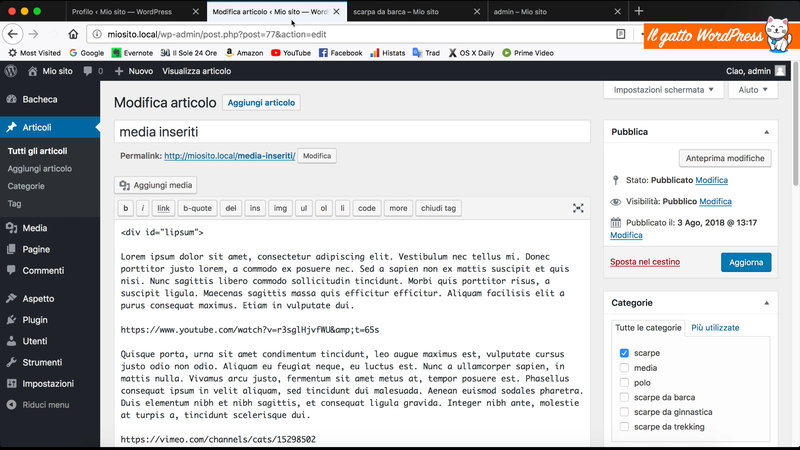Click the chiudi tag quicktag button

tap(438, 208)
